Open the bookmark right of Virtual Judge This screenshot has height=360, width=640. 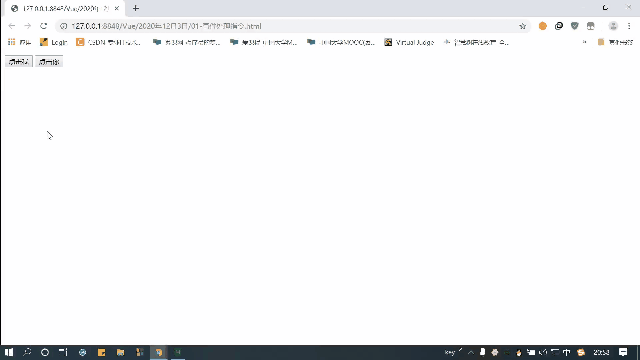pyautogui.click(x=476, y=42)
